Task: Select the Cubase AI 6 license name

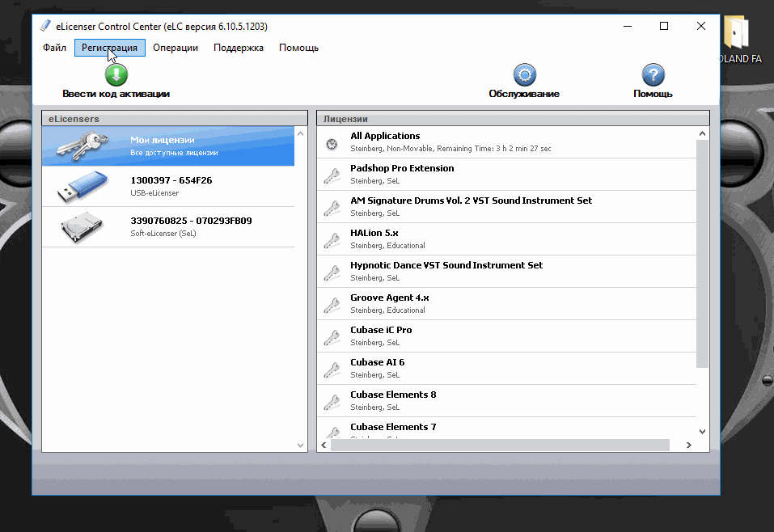Action: click(377, 362)
